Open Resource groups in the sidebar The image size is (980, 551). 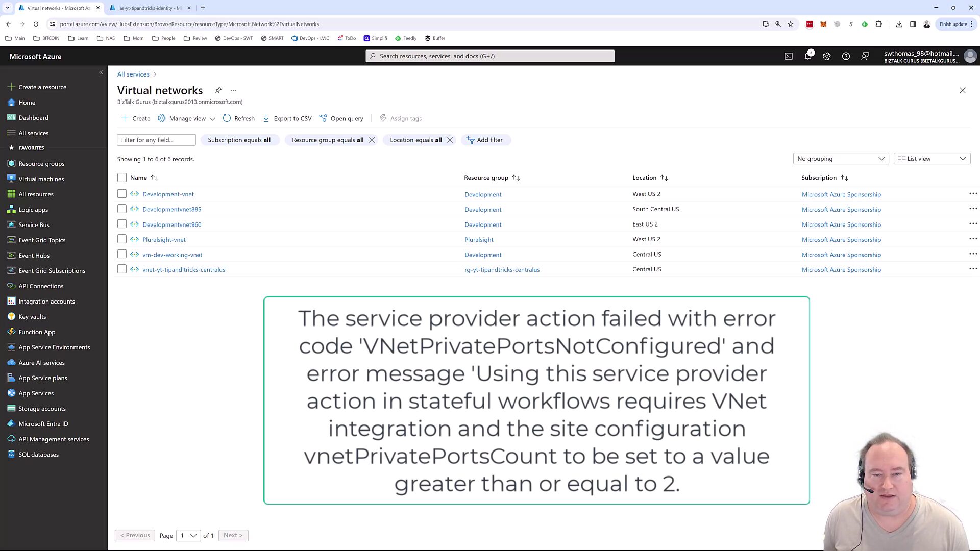(41, 164)
